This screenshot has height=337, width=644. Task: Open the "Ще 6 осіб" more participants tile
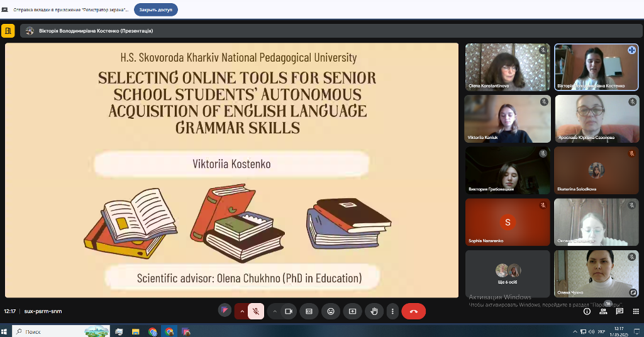click(508, 273)
